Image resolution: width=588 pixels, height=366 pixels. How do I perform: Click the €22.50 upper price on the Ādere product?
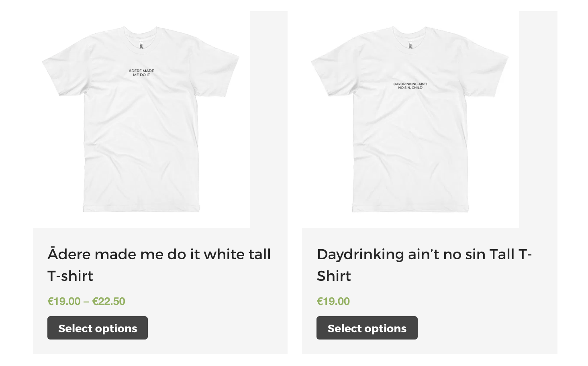(109, 301)
